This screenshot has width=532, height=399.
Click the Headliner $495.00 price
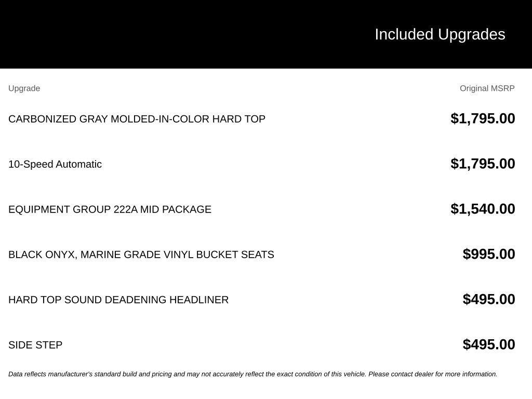[x=488, y=299]
